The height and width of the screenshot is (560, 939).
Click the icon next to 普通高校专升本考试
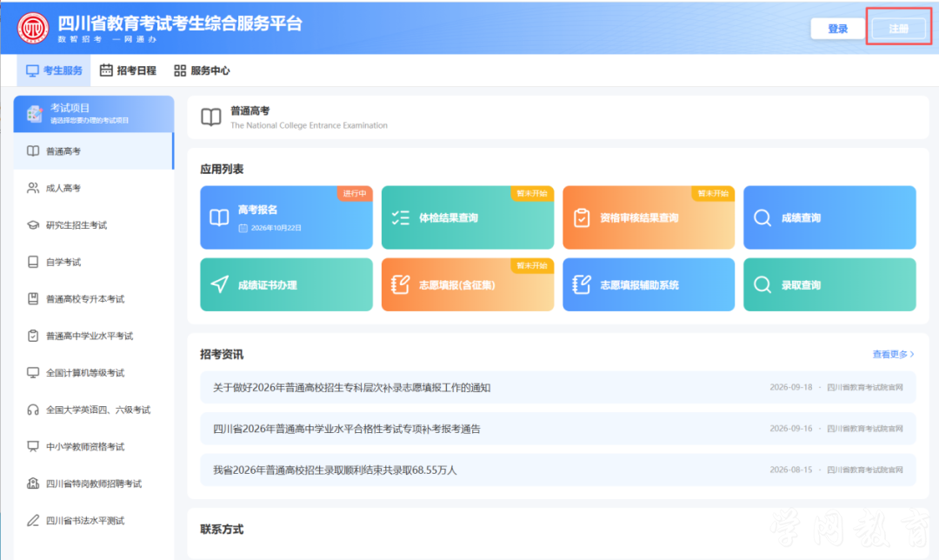point(33,299)
